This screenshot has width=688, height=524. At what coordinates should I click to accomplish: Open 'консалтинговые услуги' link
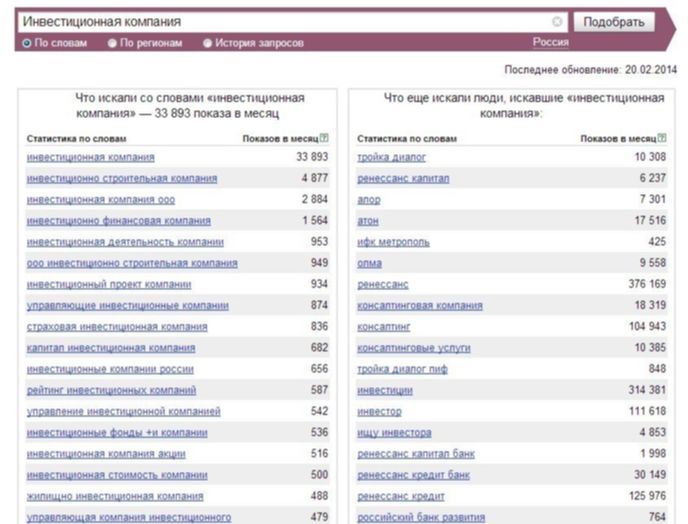pyautogui.click(x=414, y=348)
